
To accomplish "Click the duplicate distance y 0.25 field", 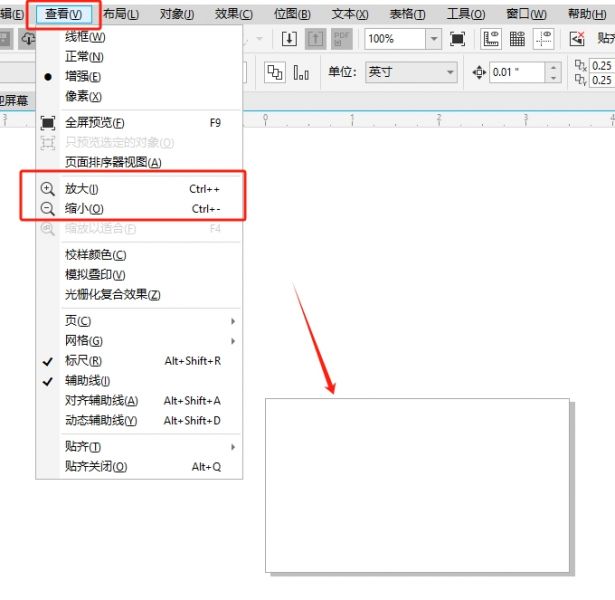I will point(602,80).
